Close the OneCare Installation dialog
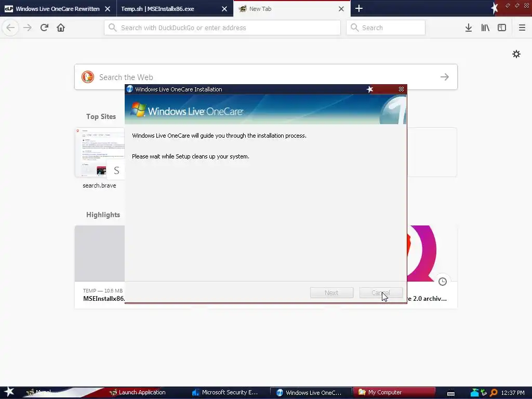Image resolution: width=532 pixels, height=399 pixels. click(401, 89)
